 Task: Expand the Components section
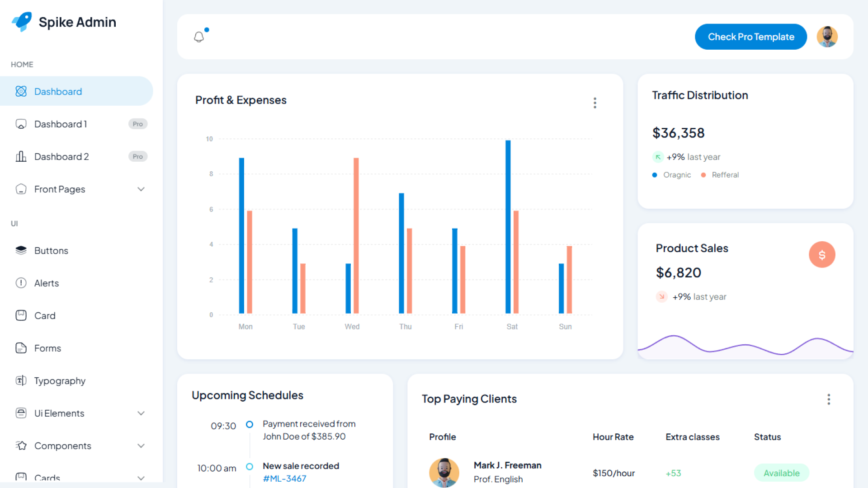click(141, 446)
